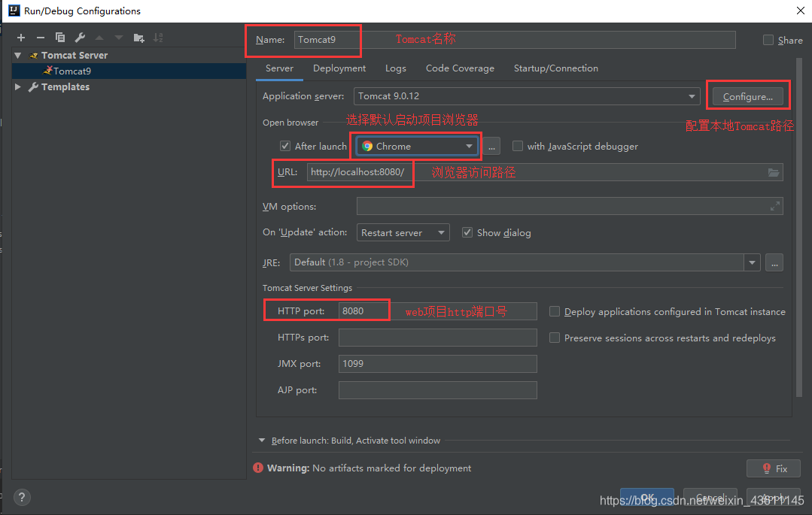Enable Preserve sessions across restarts and redeploys
This screenshot has width=812, height=515.
555,338
